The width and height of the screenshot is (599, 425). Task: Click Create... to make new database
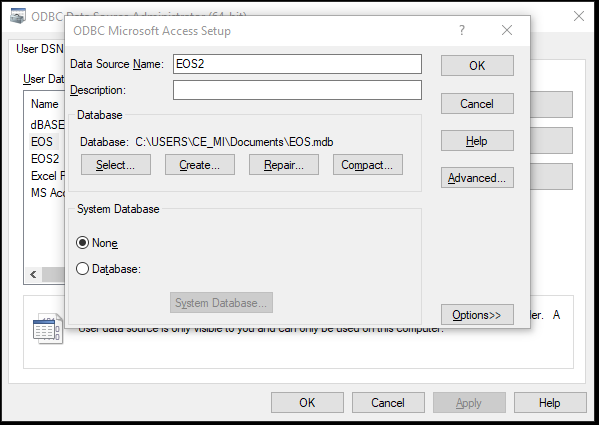(200, 165)
